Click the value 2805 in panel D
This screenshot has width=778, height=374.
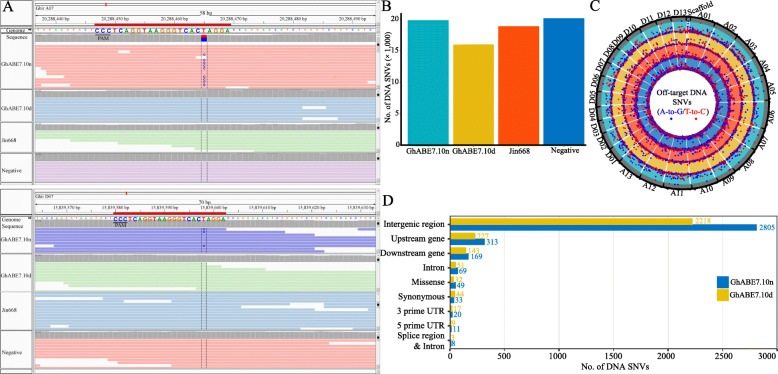click(766, 228)
